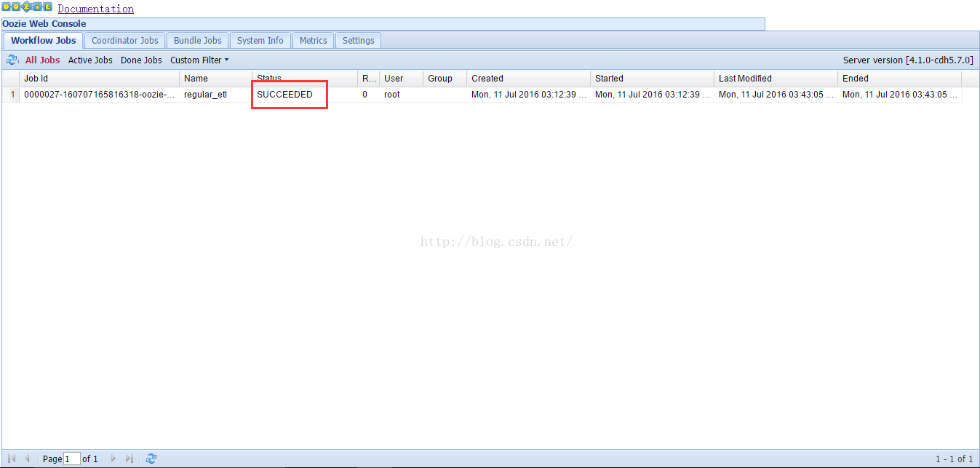This screenshot has width=980, height=468.
Task: Open the Documentation link
Action: (96, 9)
